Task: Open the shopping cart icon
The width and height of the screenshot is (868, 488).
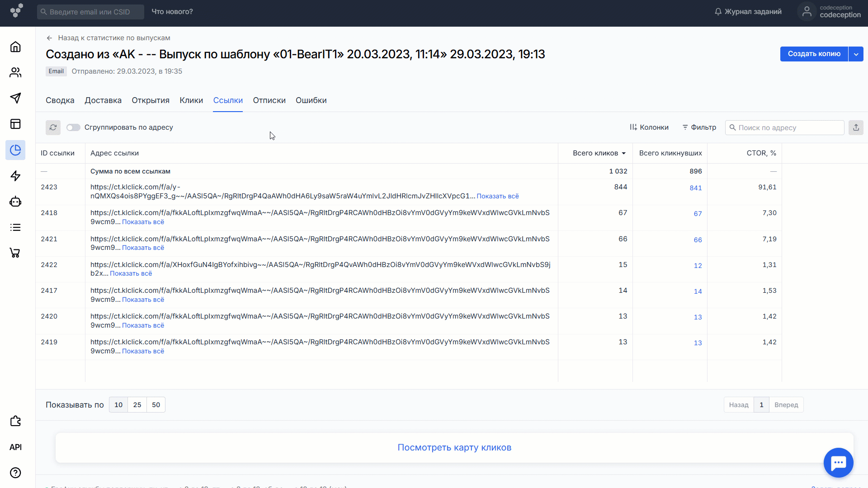Action: (15, 253)
